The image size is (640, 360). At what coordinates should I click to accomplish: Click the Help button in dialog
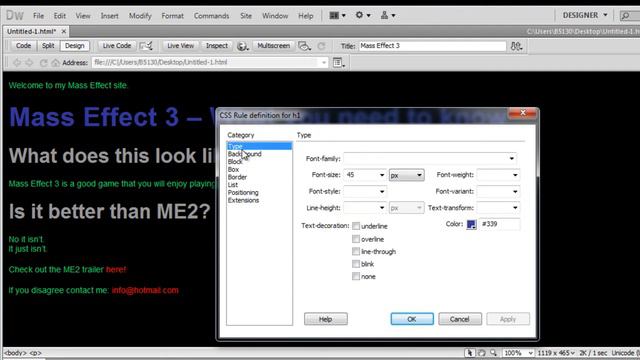coord(326,319)
